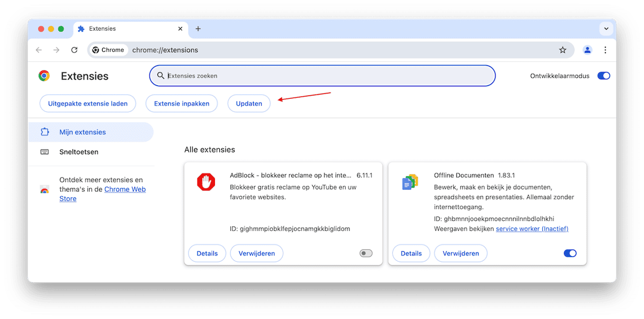
Task: Bookmark this page with star icon
Action: click(x=562, y=50)
